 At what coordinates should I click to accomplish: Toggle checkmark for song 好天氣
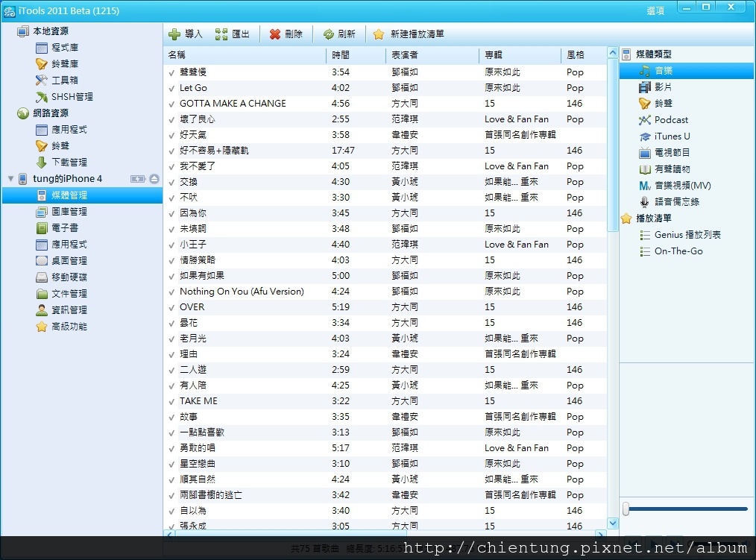point(171,135)
